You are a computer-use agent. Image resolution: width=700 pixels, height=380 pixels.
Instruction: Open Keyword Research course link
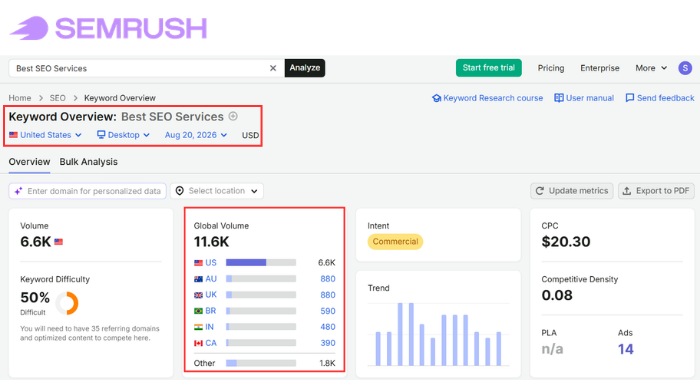488,98
